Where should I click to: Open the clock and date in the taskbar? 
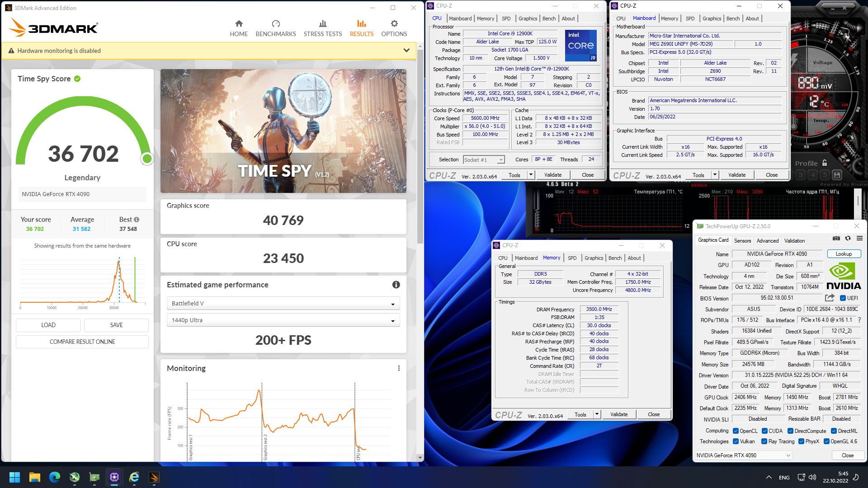tap(835, 477)
